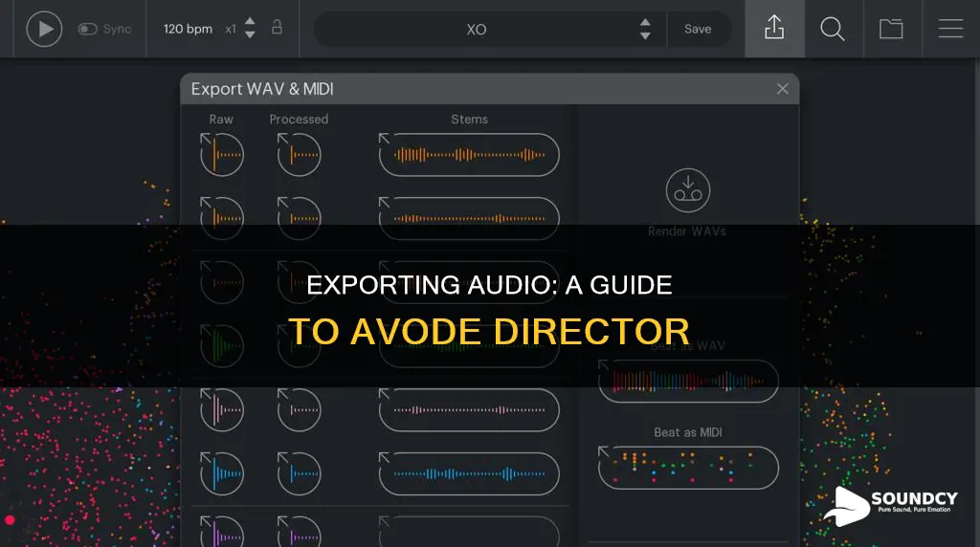
Task: Select the previous preset with the up arrow
Action: tap(645, 23)
